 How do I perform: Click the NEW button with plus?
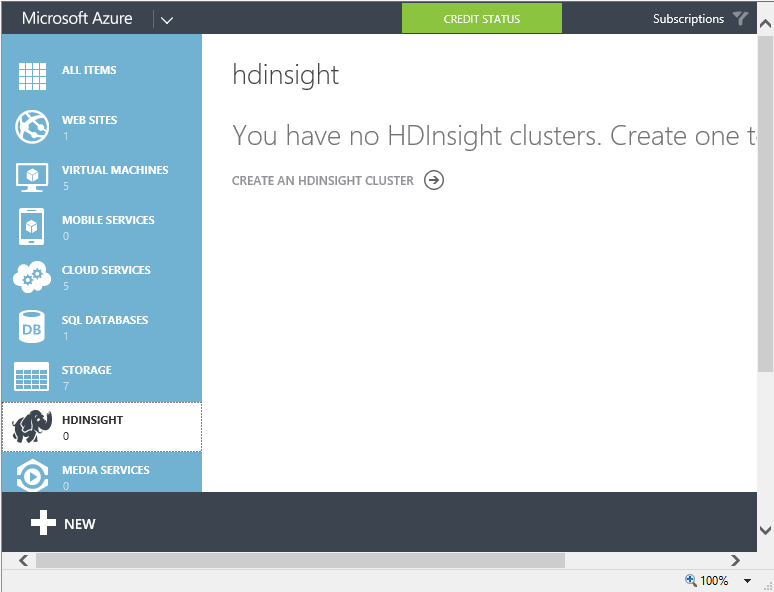(x=63, y=523)
